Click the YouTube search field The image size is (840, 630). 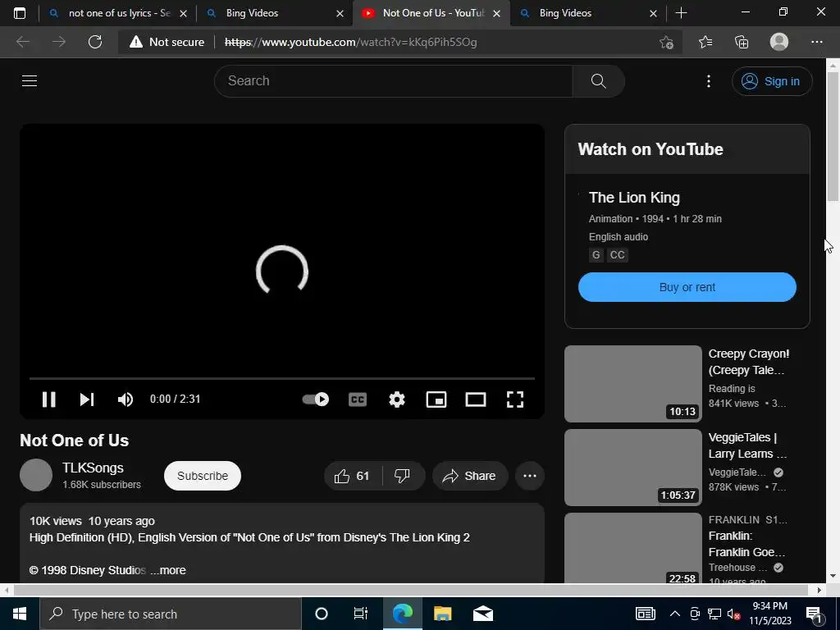[393, 81]
